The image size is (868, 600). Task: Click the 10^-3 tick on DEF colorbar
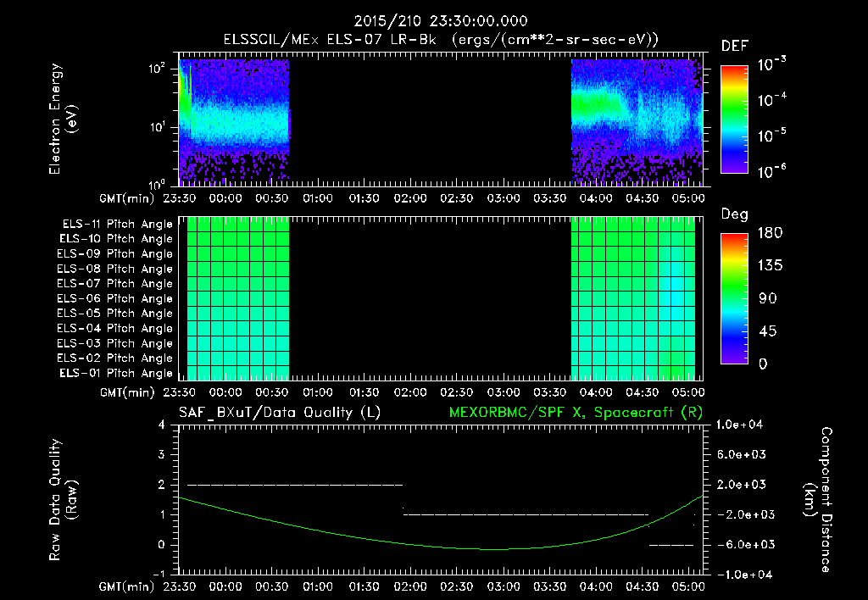point(771,64)
